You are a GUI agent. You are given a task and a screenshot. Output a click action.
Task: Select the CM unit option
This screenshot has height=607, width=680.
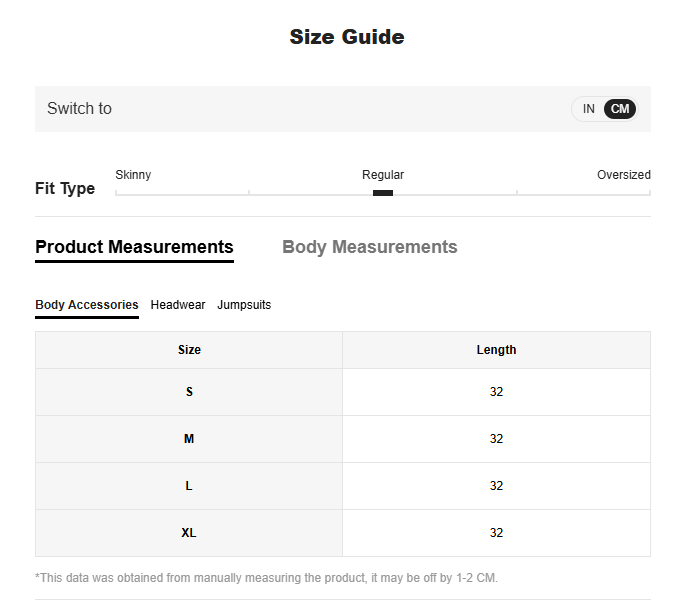tap(620, 109)
